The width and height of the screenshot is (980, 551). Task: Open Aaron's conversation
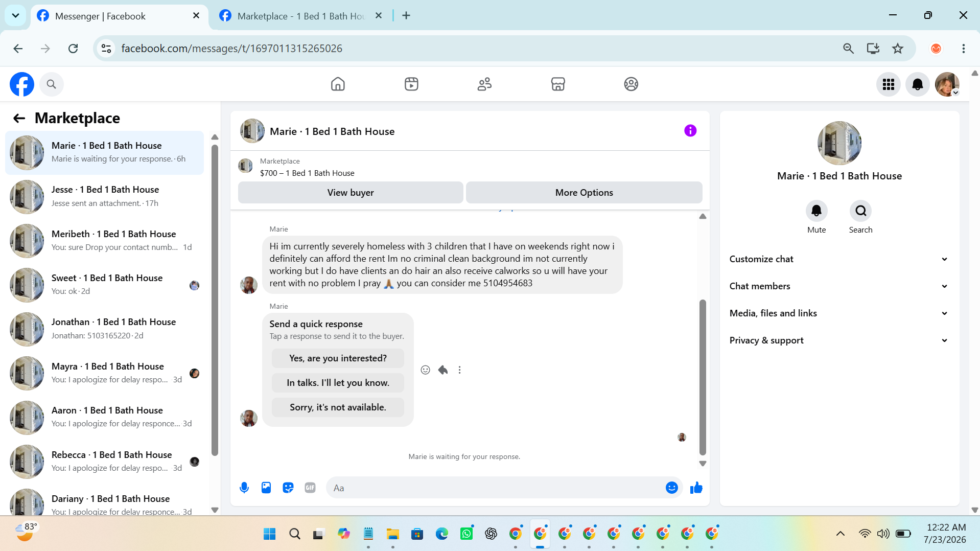coord(104,417)
